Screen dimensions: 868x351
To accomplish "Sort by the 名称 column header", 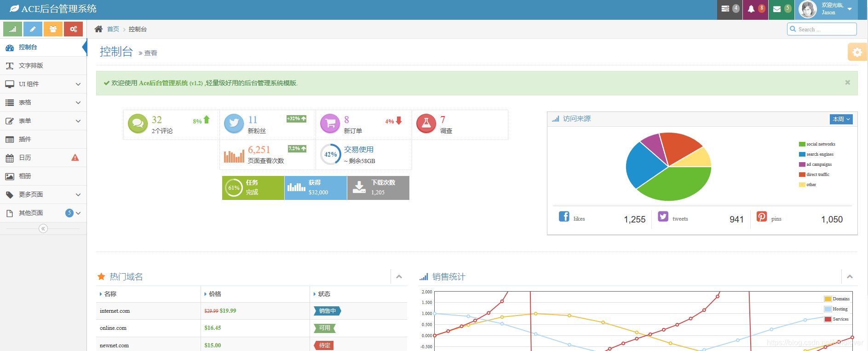I will click(x=149, y=294).
